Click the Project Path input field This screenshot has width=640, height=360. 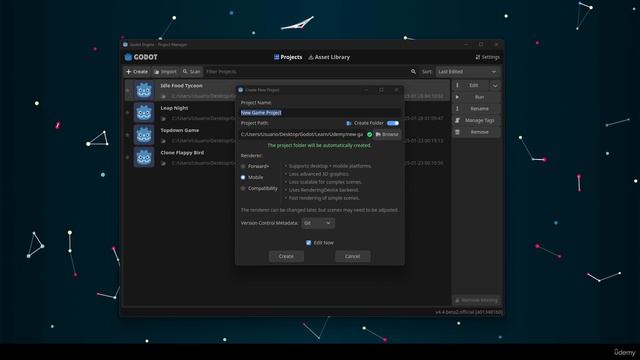tap(302, 134)
